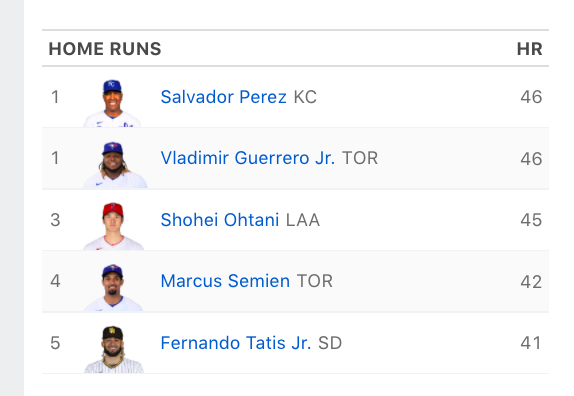Click the HR column header

pyautogui.click(x=529, y=49)
